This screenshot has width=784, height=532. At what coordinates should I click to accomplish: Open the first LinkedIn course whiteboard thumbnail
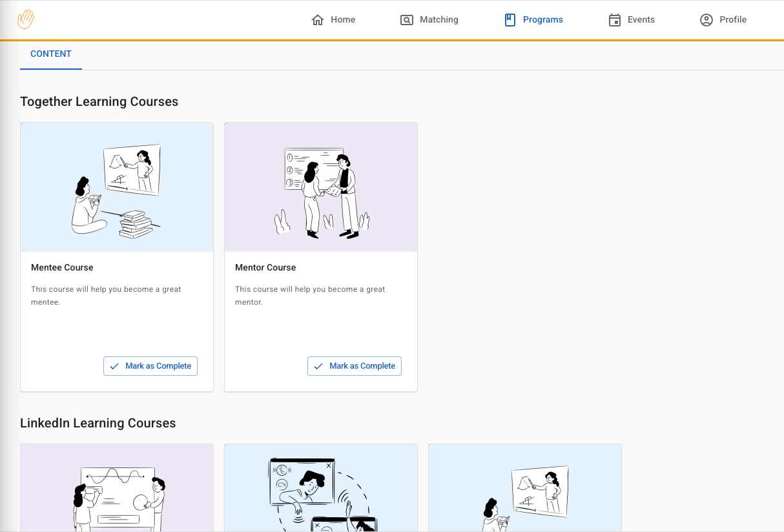pyautogui.click(x=117, y=488)
